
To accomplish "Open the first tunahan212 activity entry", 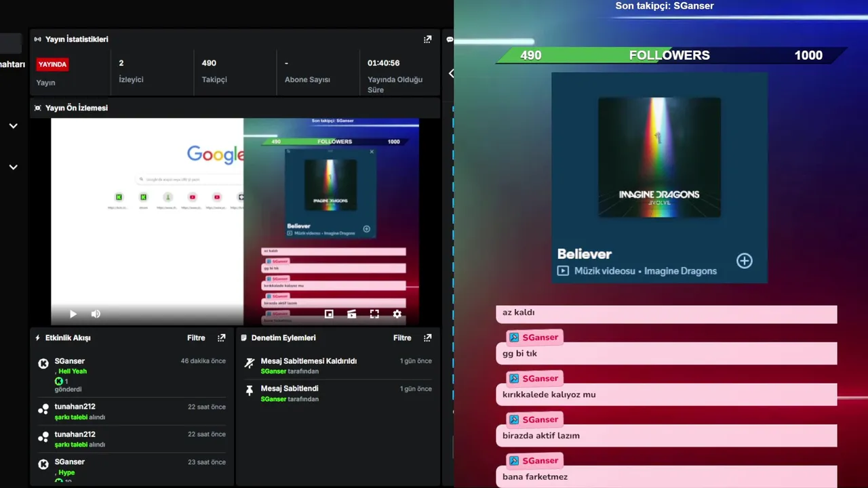I will (x=75, y=407).
